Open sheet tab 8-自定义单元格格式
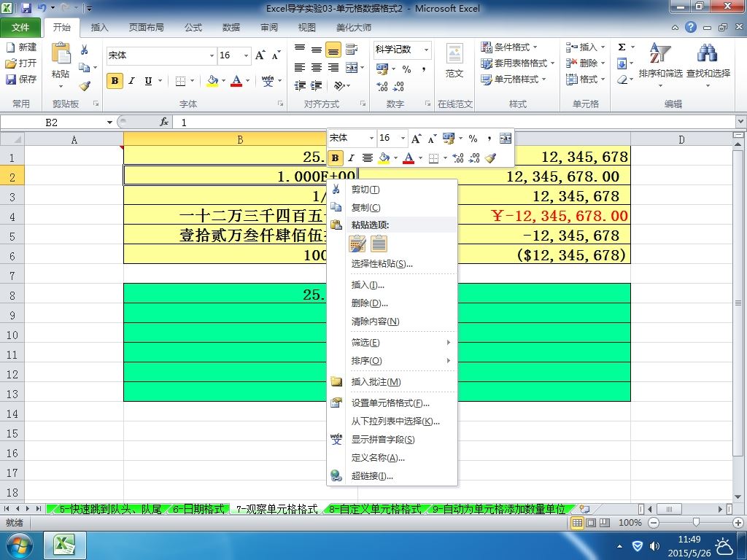The width and height of the screenshot is (747, 560). [375, 509]
